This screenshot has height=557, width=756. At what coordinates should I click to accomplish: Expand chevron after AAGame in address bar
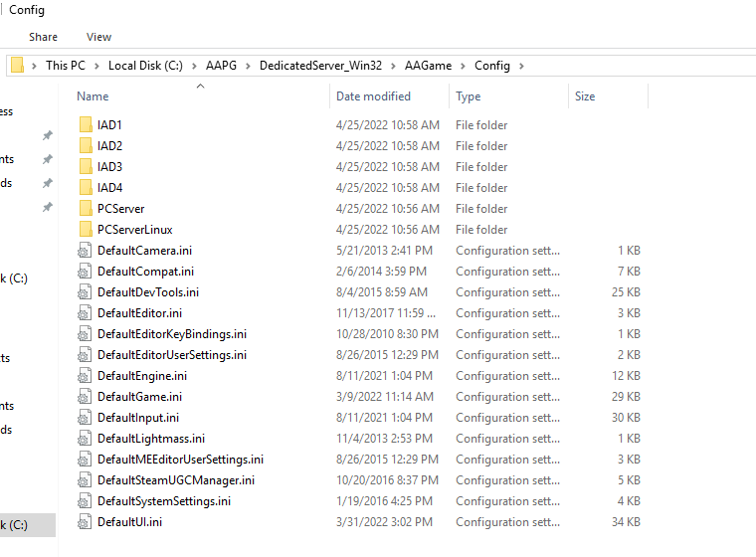463,66
